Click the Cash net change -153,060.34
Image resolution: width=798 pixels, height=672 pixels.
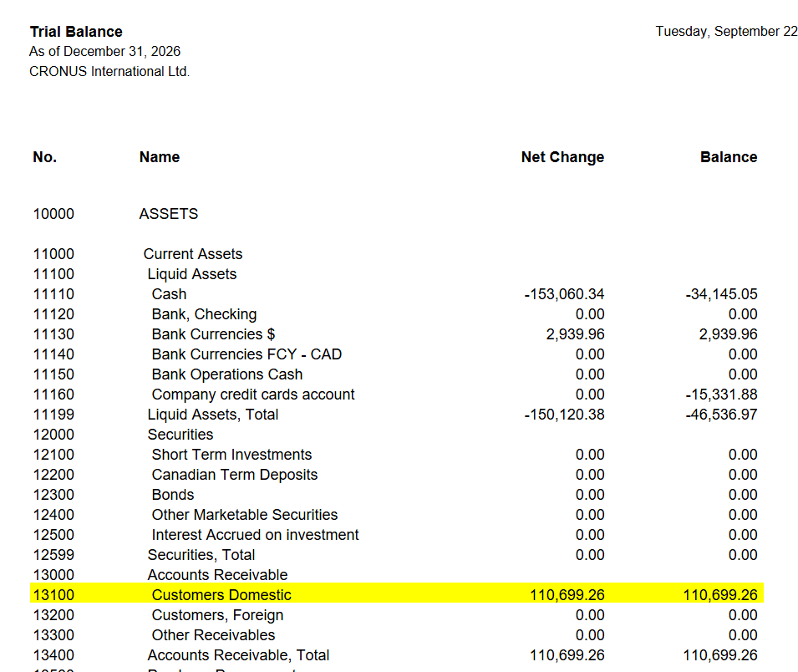(x=564, y=294)
